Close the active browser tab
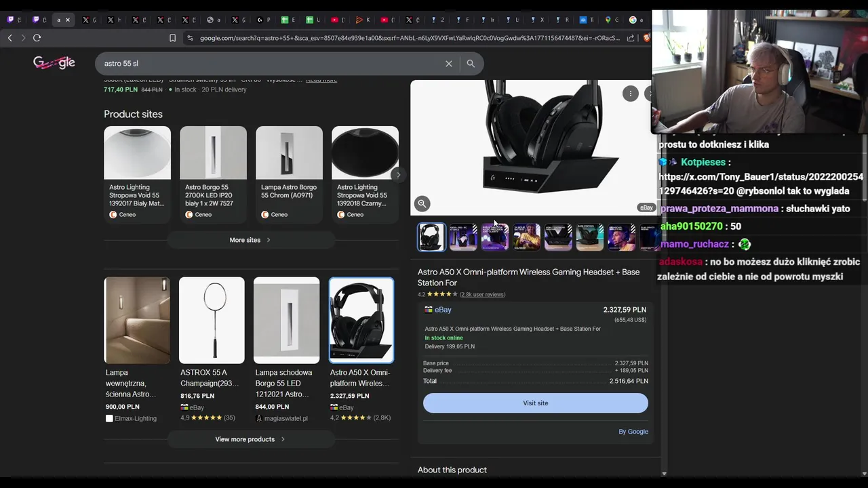Screen dimensions: 868x488 tap(68, 20)
